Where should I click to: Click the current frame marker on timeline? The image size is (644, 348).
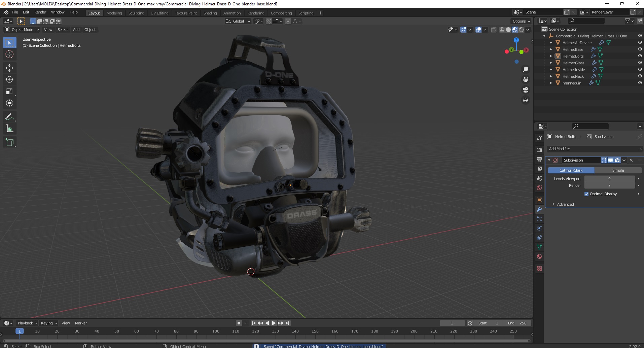20,331
